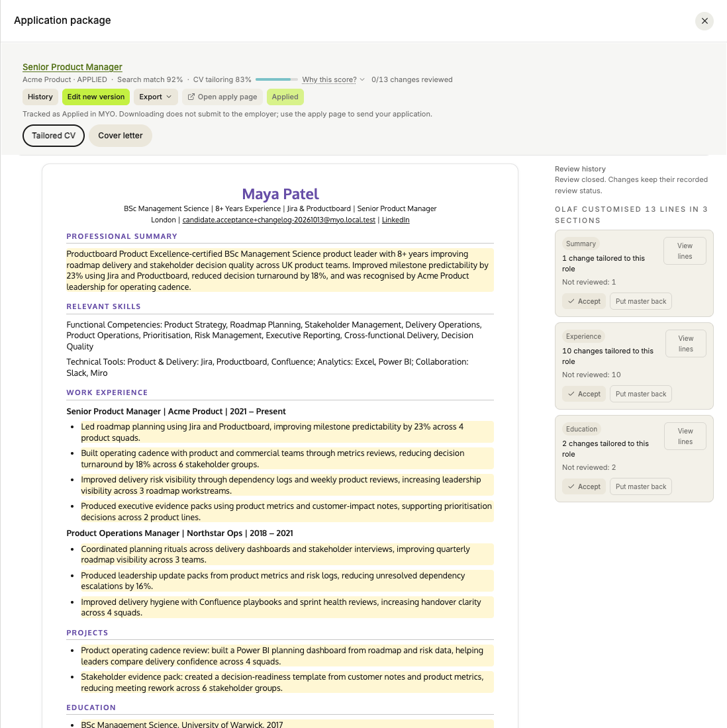Click the bullet starting Produced executive evidence packs
The image size is (727, 728).
[x=287, y=512]
